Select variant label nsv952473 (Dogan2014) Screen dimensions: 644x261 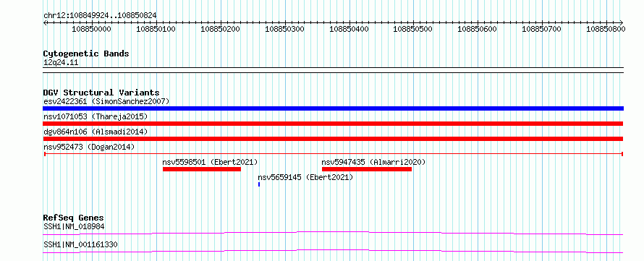(89, 147)
